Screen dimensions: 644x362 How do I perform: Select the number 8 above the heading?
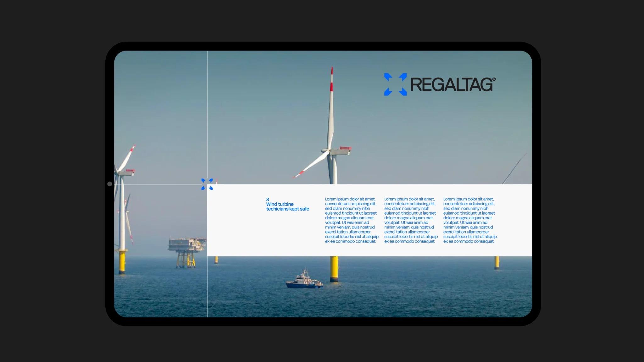(x=268, y=199)
